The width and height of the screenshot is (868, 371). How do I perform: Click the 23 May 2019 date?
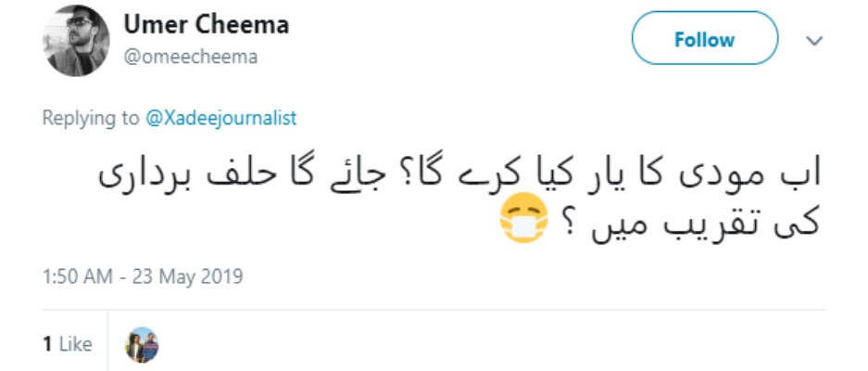click(187, 276)
